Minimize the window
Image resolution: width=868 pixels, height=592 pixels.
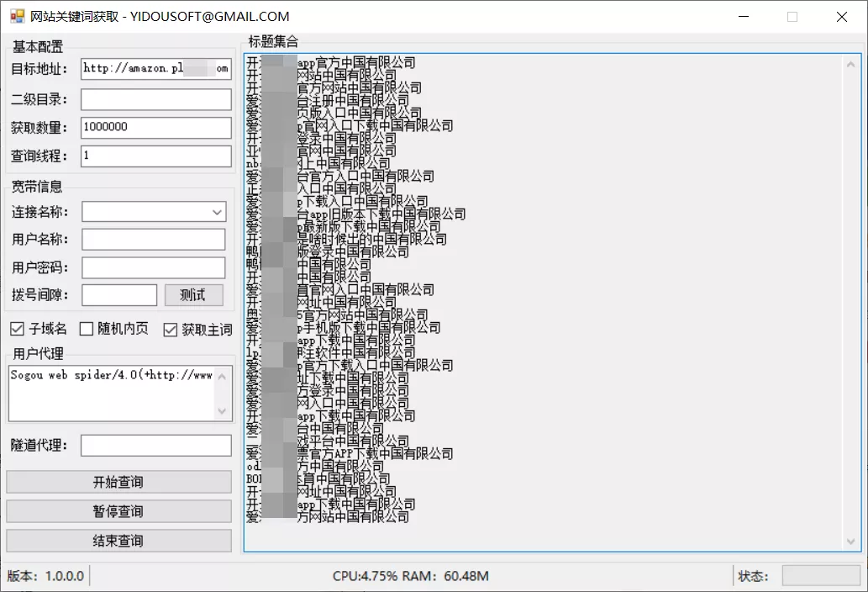click(744, 17)
